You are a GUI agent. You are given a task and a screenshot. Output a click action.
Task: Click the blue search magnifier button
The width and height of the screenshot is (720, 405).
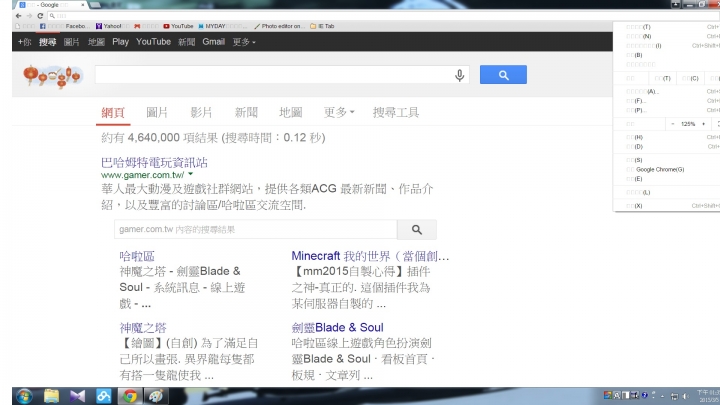[503, 74]
